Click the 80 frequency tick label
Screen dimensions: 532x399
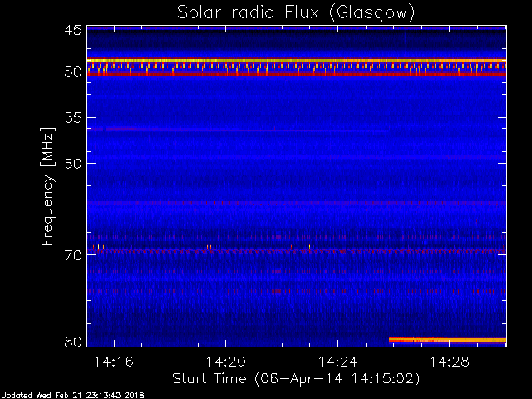point(73,342)
